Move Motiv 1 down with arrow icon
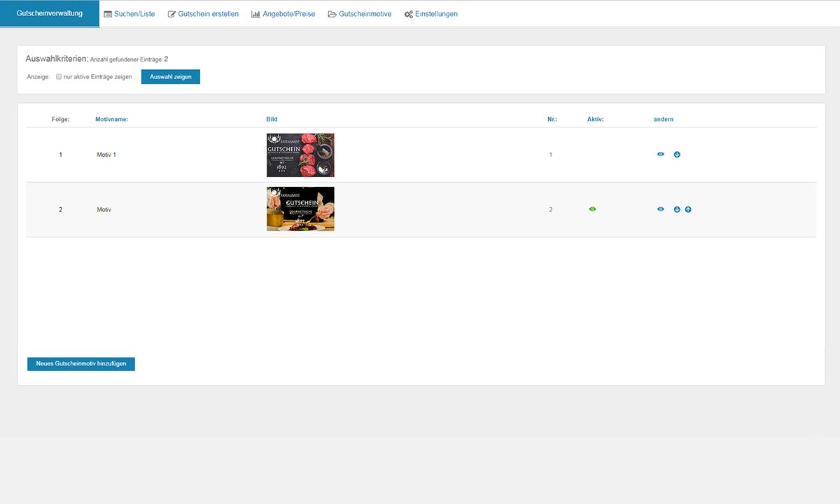 pos(677,155)
